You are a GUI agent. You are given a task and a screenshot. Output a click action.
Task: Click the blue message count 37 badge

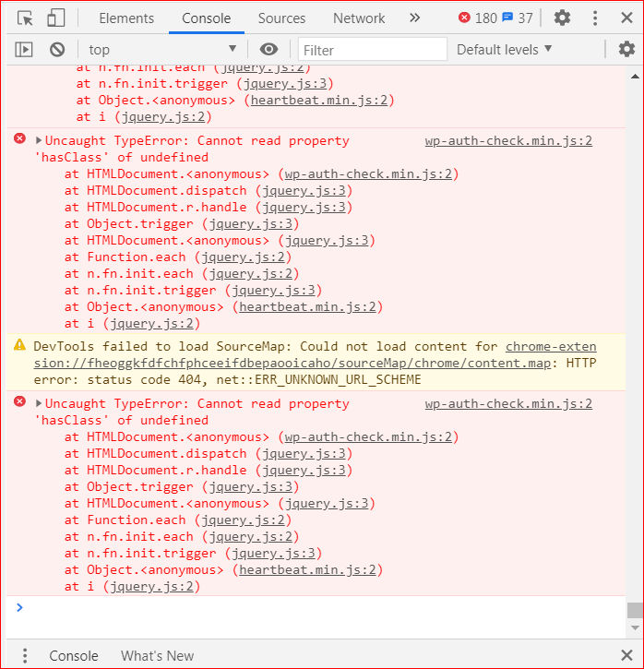[518, 18]
